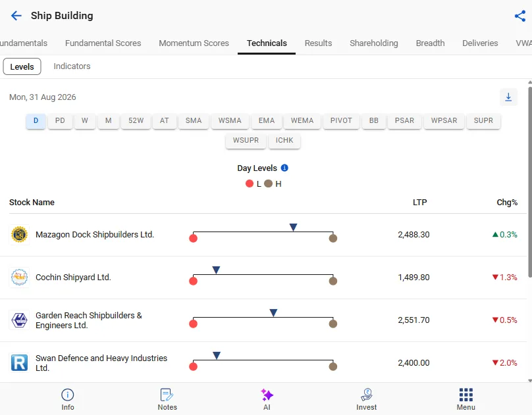The height and width of the screenshot is (415, 532).
Task: Select the M monthly levels chip
Action: click(109, 120)
